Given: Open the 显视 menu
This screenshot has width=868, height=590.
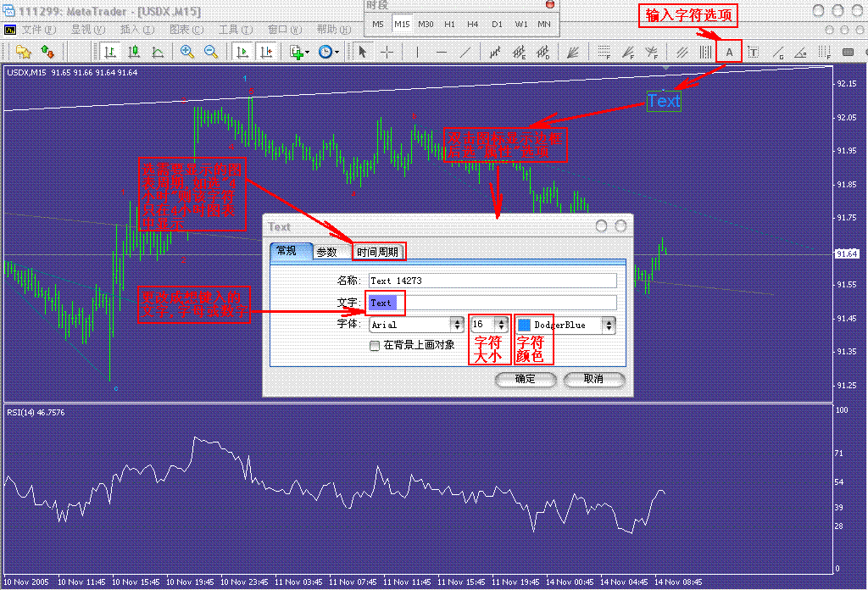Looking at the screenshot, I should 88,30.
